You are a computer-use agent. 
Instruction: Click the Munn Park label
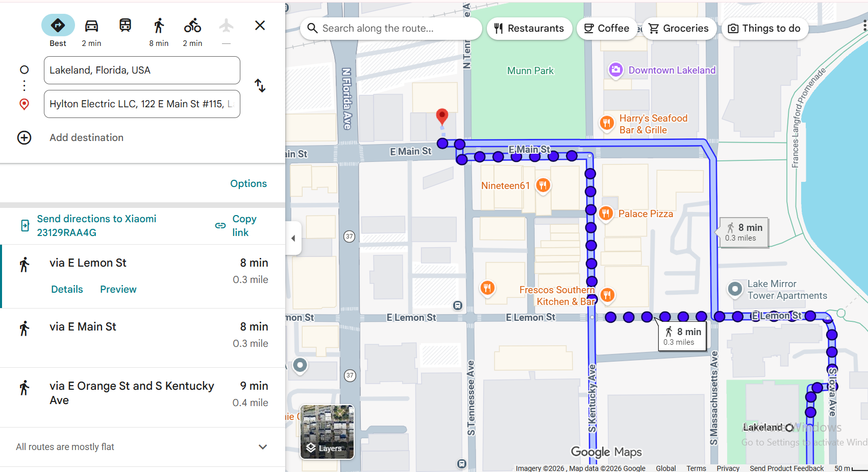click(530, 70)
